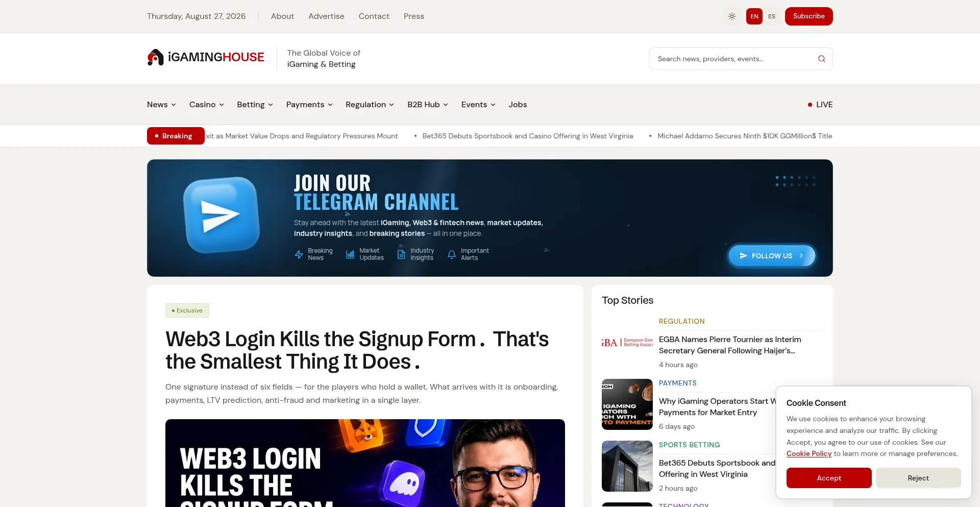This screenshot has height=507, width=980.
Task: Click the 'JOIN OUR TELEGRAM CHANNEL' banner title
Action: click(376, 192)
